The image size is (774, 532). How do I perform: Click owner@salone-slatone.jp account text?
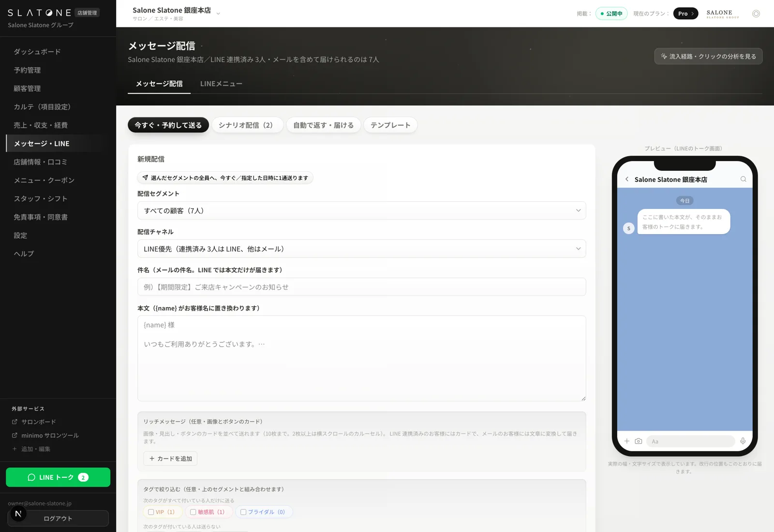point(40,503)
